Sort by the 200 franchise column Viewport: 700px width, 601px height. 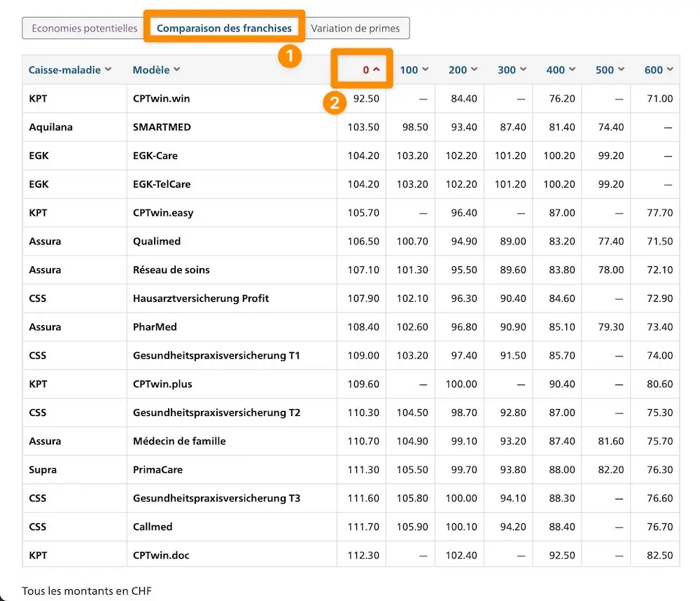(x=463, y=70)
